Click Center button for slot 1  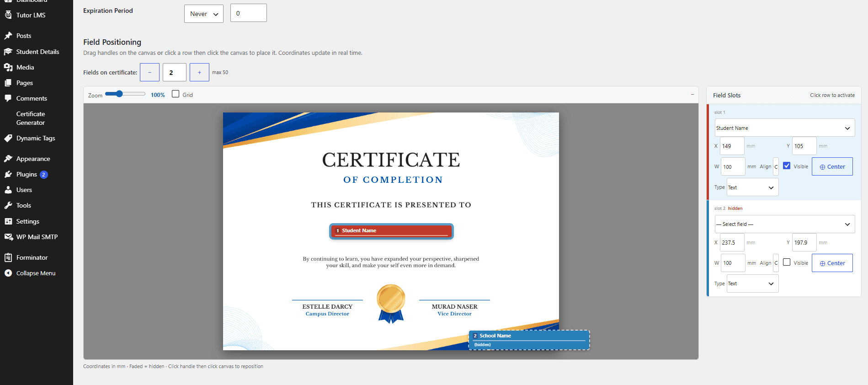coord(832,167)
